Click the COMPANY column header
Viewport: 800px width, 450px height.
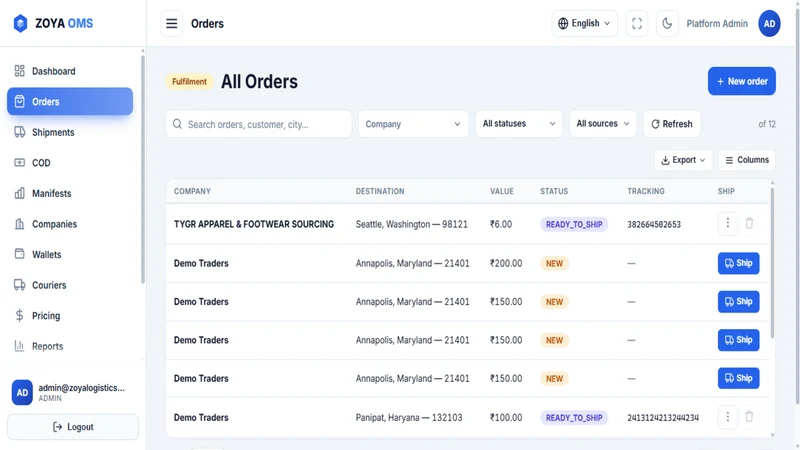192,191
